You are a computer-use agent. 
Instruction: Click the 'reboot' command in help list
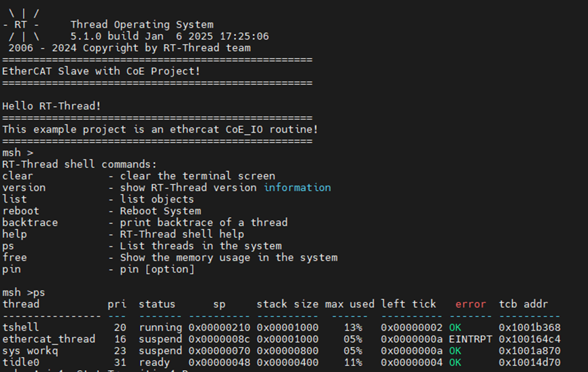[x=20, y=211]
